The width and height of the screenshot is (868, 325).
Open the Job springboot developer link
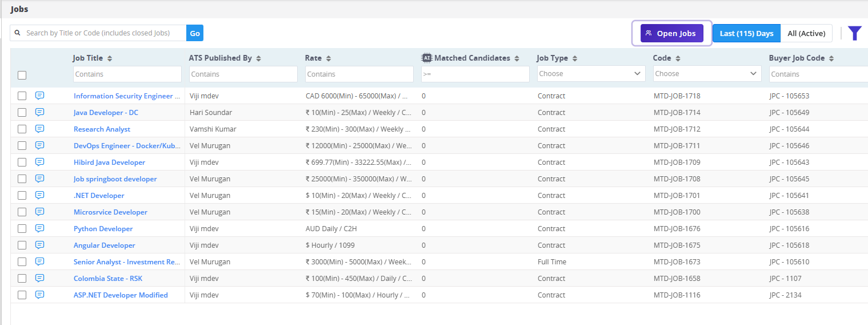[x=115, y=179]
